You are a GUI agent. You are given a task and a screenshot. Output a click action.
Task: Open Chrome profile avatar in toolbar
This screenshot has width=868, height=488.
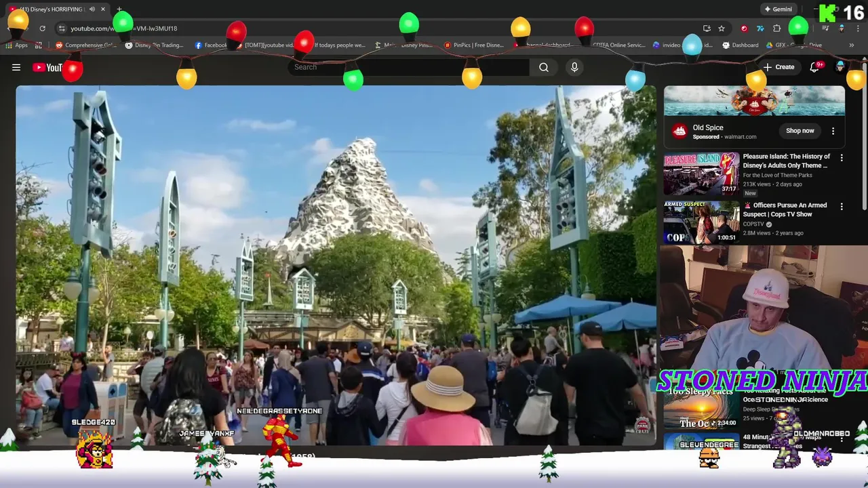click(842, 28)
